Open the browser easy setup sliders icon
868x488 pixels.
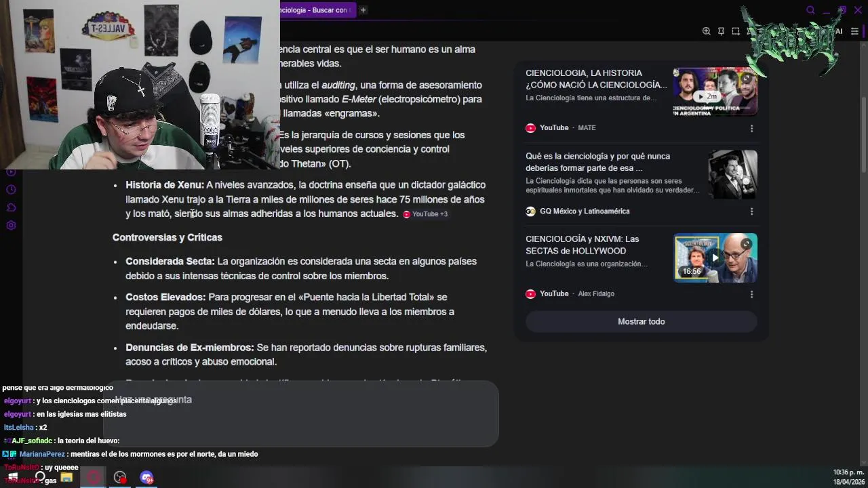[x=854, y=31]
